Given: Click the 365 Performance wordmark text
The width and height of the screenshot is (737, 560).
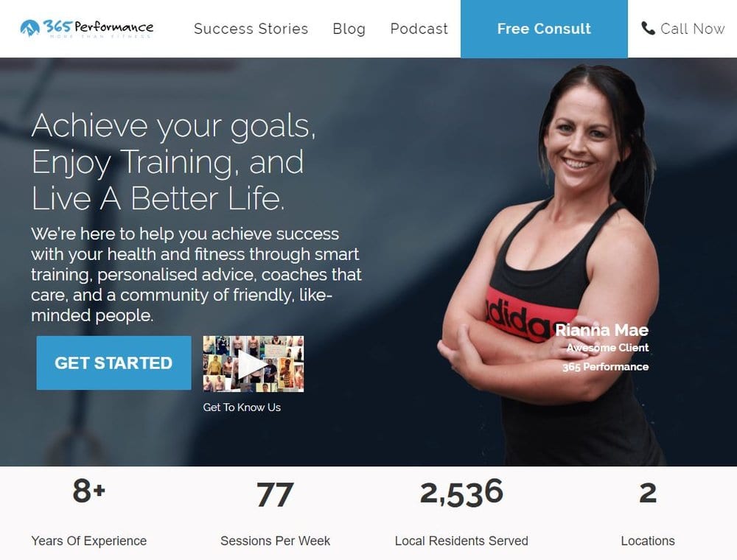Looking at the screenshot, I should [x=98, y=27].
